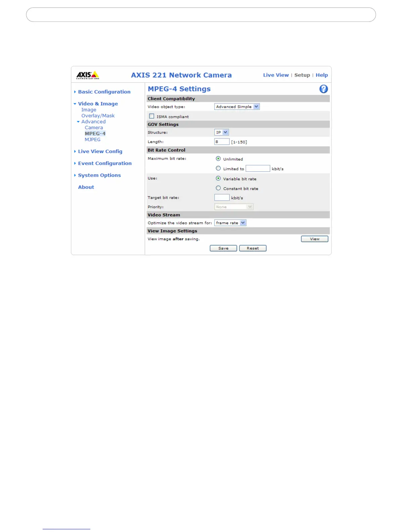The width and height of the screenshot is (411, 532).
Task: Click the Save button
Action: point(223,248)
